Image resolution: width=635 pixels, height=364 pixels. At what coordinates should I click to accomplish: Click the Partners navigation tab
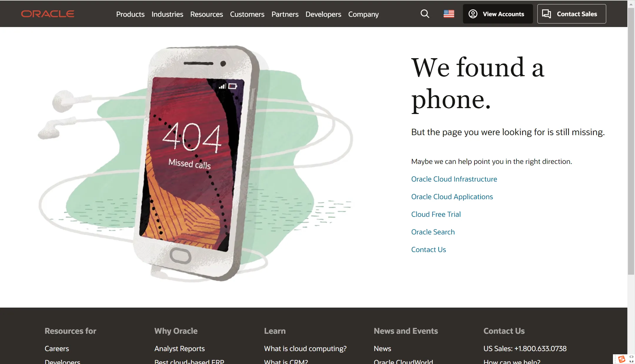pyautogui.click(x=285, y=14)
